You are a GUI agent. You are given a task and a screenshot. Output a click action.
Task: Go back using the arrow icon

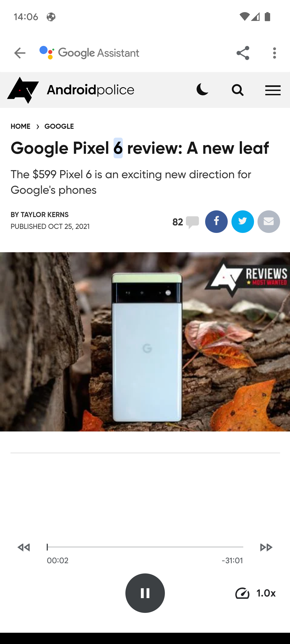20,53
